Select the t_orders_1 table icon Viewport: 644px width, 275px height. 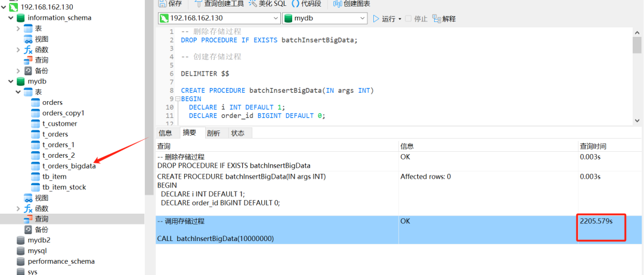click(x=36, y=145)
